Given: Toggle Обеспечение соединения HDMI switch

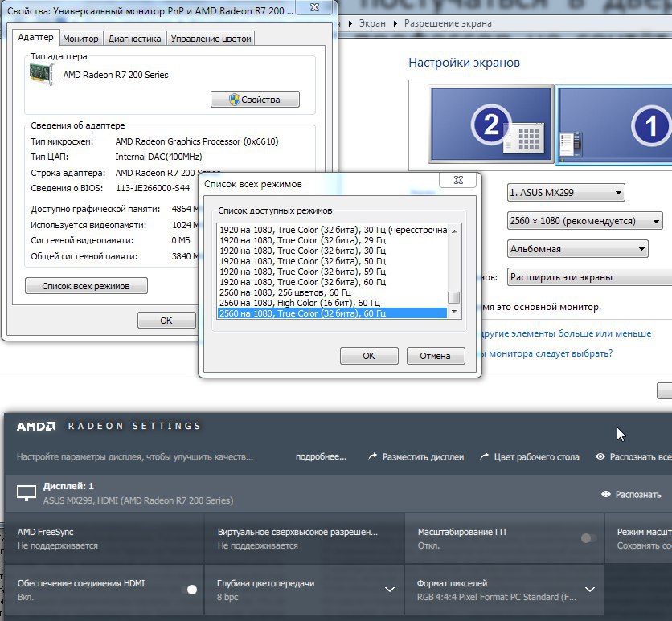Looking at the screenshot, I should (x=189, y=590).
